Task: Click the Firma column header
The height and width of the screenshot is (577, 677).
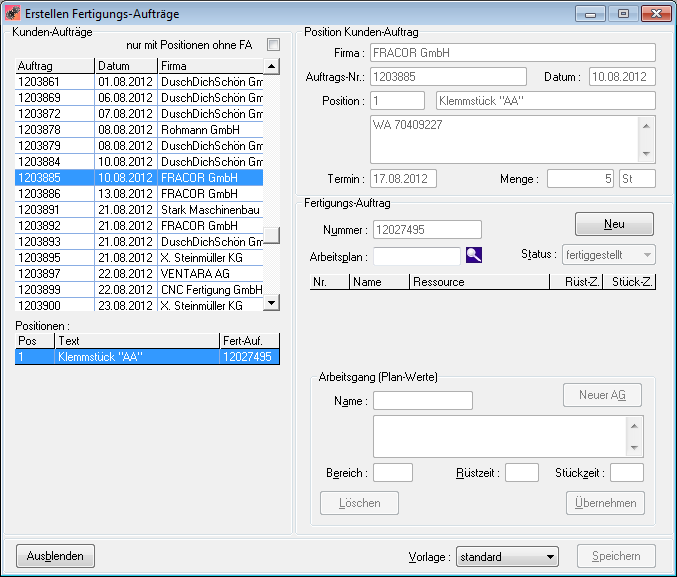Action: coord(210,66)
